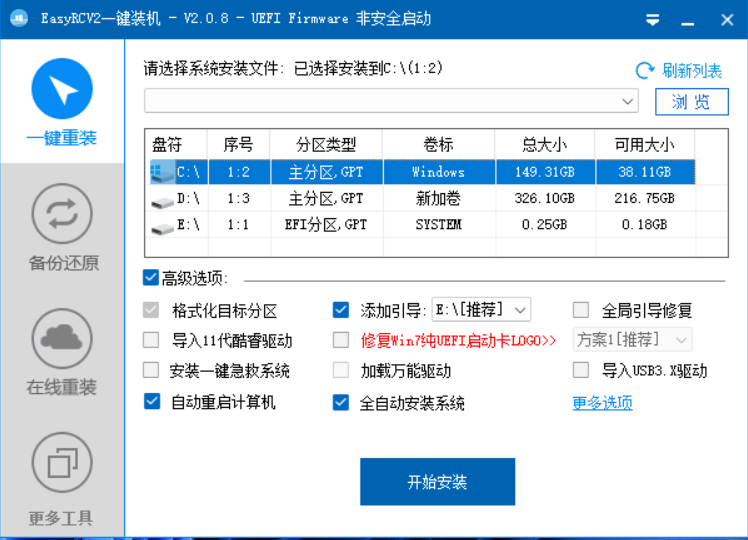The width and height of the screenshot is (748, 540).
Task: Click the 刷新列表 refresh icon
Action: pyautogui.click(x=645, y=71)
